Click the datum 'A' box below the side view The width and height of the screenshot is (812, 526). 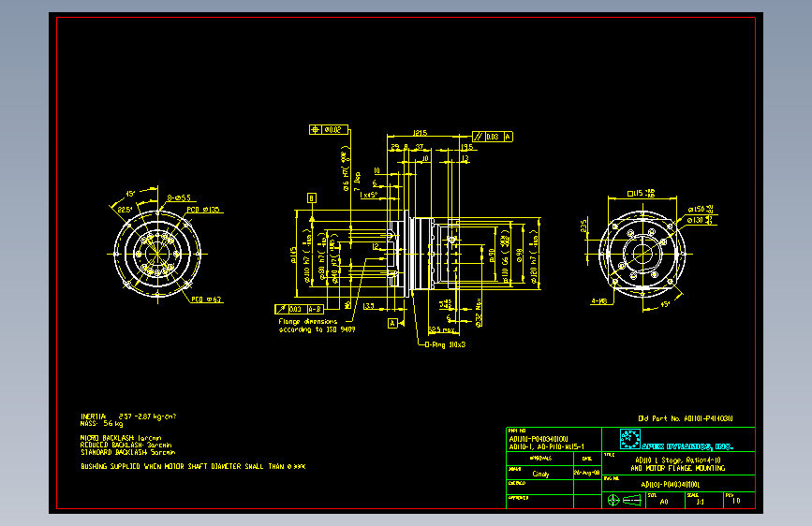[392, 324]
